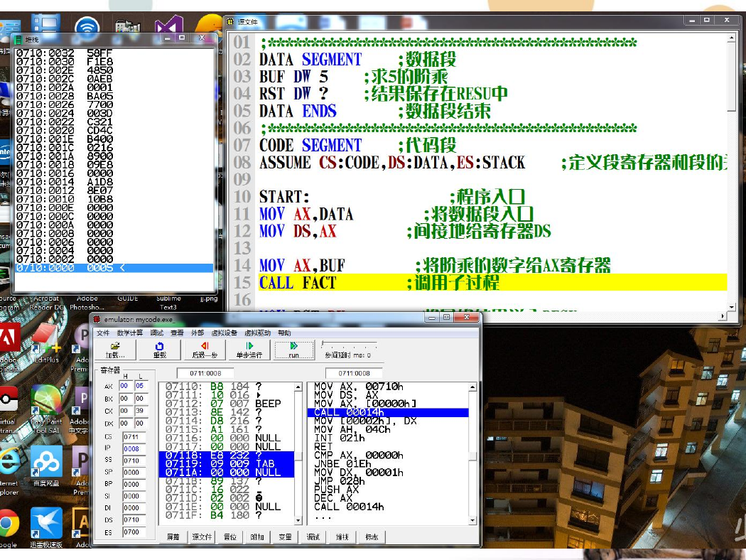Screen dimensions: 746x560
Task: Click memory list scrollbar up arrow
Action: click(x=298, y=387)
